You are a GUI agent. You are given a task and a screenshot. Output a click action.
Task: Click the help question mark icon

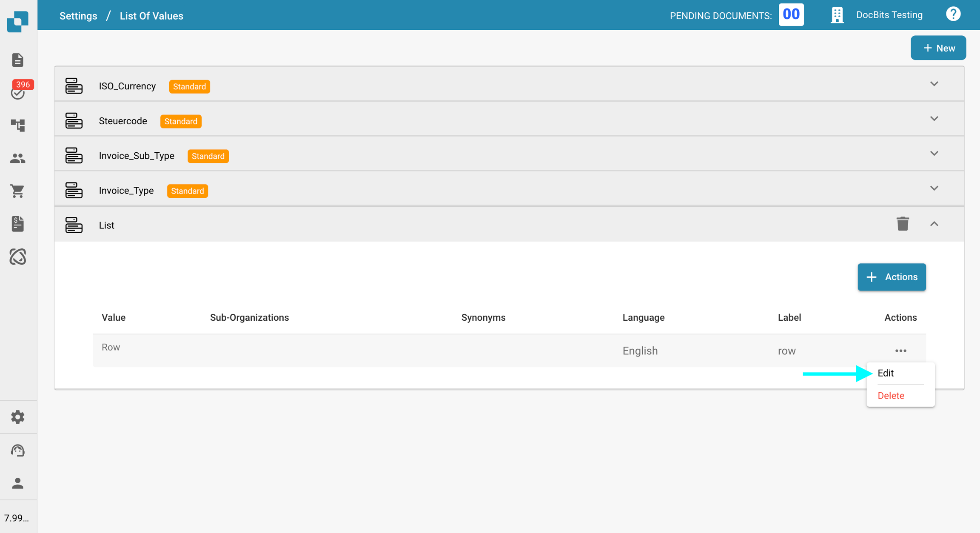coord(953,14)
